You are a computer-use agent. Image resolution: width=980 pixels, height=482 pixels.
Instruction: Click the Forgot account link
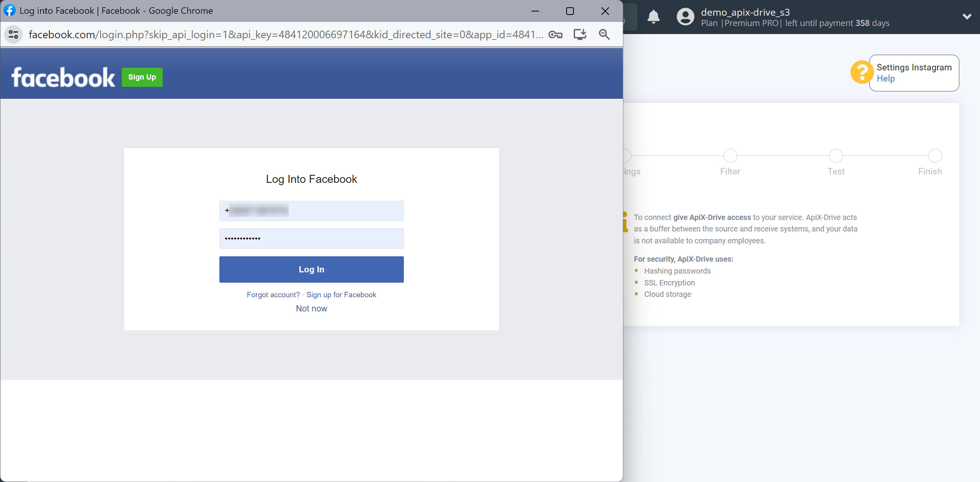pyautogui.click(x=273, y=294)
